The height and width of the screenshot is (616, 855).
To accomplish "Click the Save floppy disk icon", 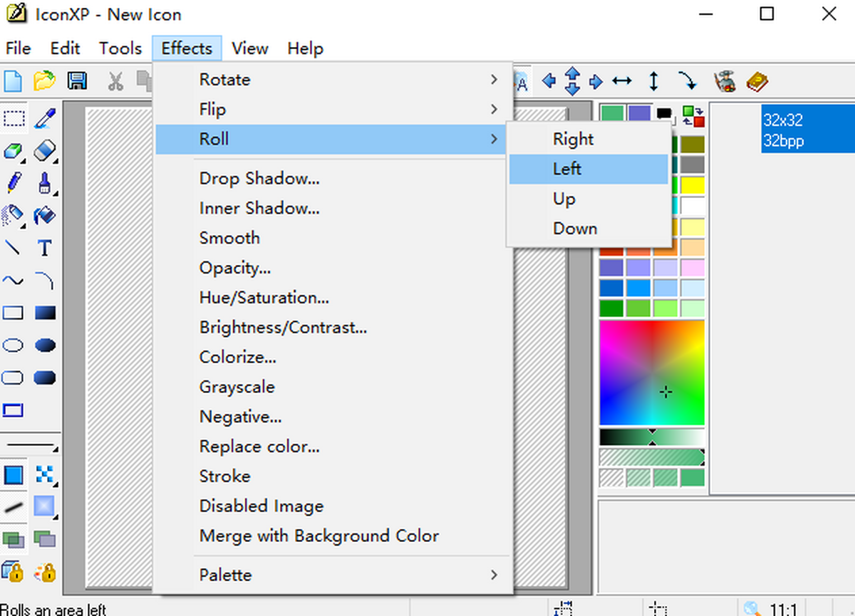I will tap(77, 80).
